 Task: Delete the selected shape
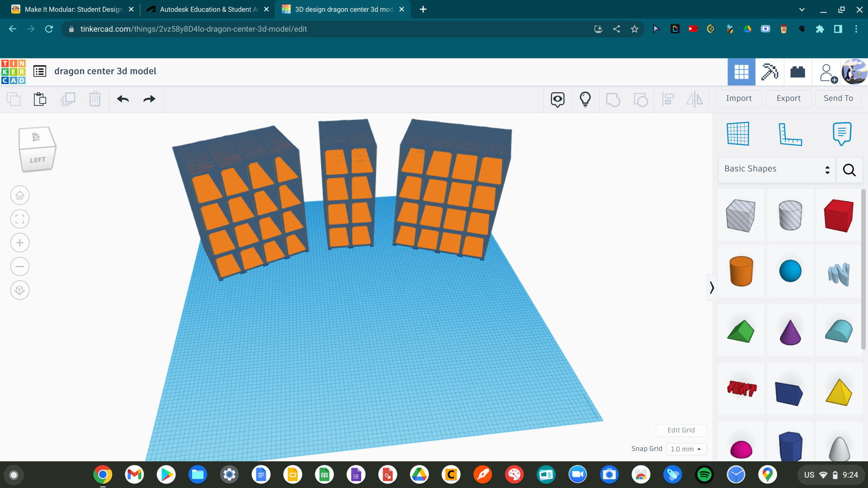click(95, 99)
